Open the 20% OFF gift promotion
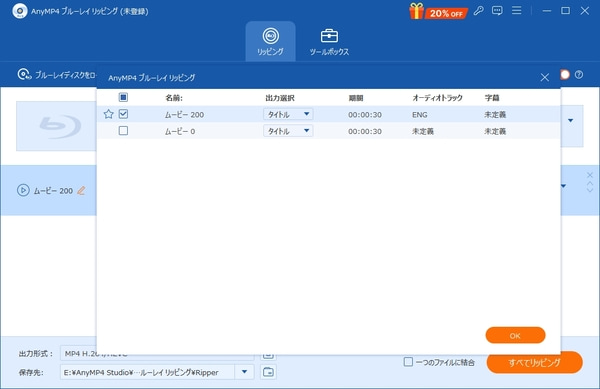Viewport: 600px width, 389px height. [438, 11]
